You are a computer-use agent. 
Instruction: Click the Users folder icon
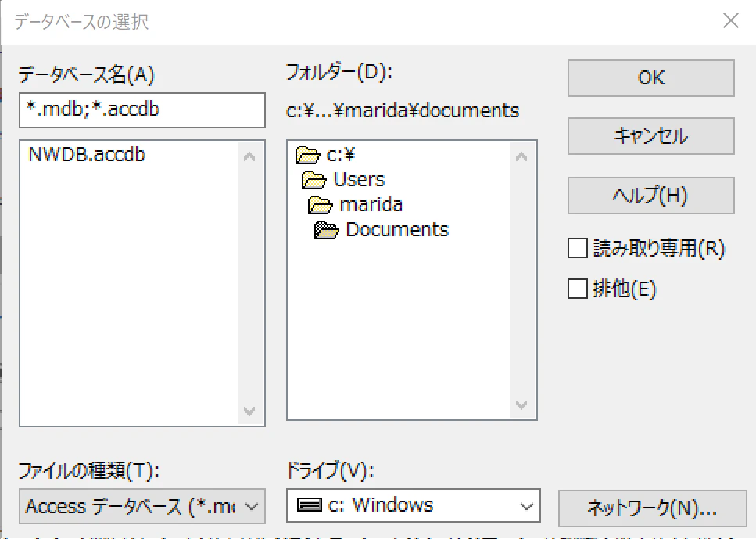click(314, 180)
